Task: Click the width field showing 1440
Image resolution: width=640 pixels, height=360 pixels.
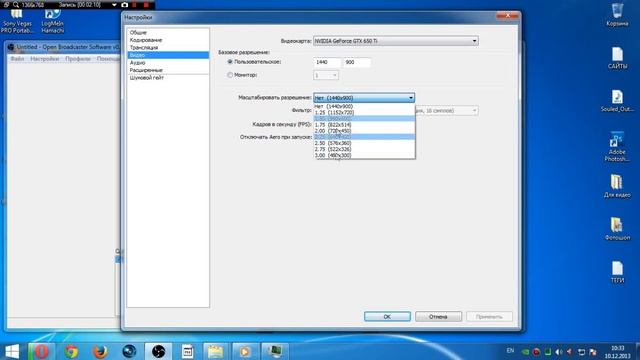Action: [327, 62]
